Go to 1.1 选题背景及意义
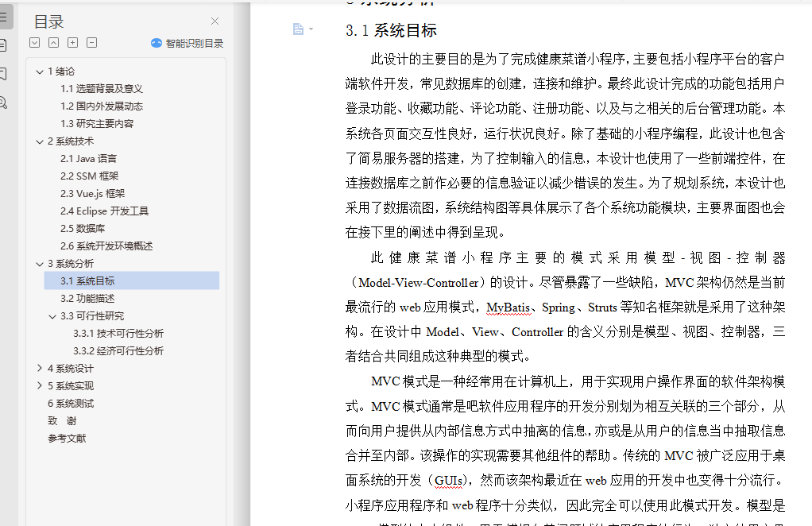Image resolution: width=812 pixels, height=526 pixels. point(102,88)
